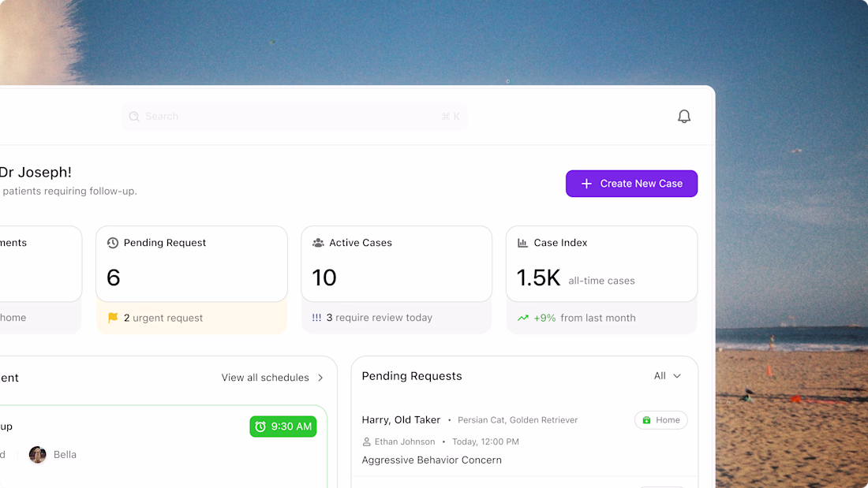Screen dimensions: 868x488
Task: Click the Active Cases people icon
Action: pyautogui.click(x=318, y=243)
